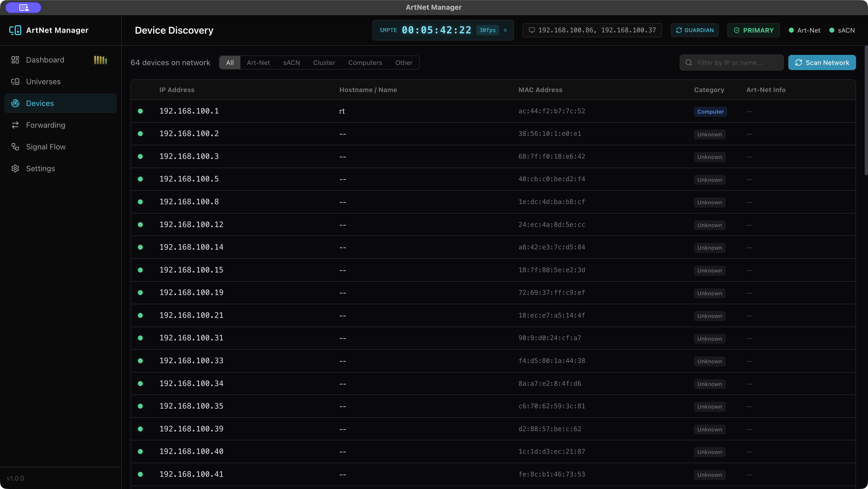Click Unknown badge for 192.168.100.34
Viewport: 868px width, 489px height.
[710, 384]
